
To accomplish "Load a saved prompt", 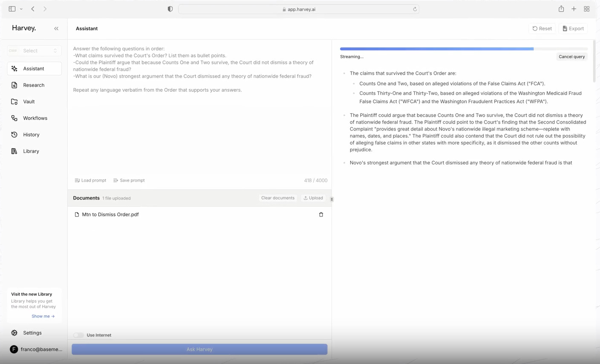I will coord(90,180).
